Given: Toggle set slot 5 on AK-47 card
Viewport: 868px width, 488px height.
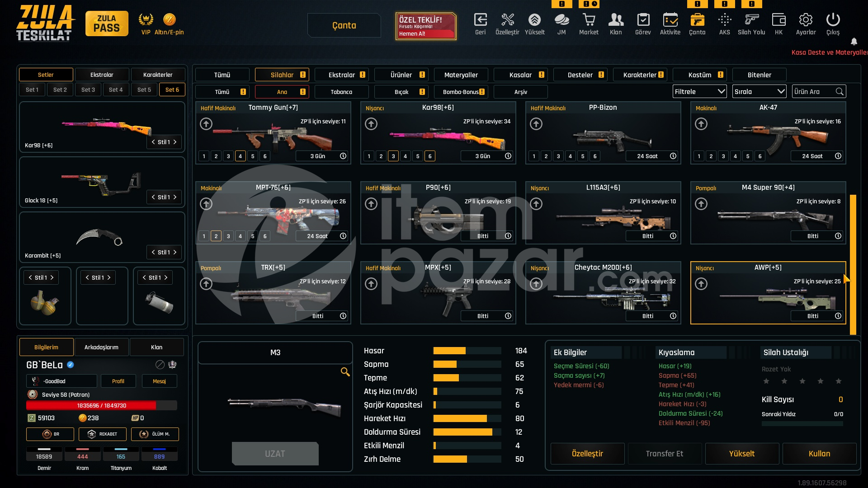Looking at the screenshot, I should [748, 156].
